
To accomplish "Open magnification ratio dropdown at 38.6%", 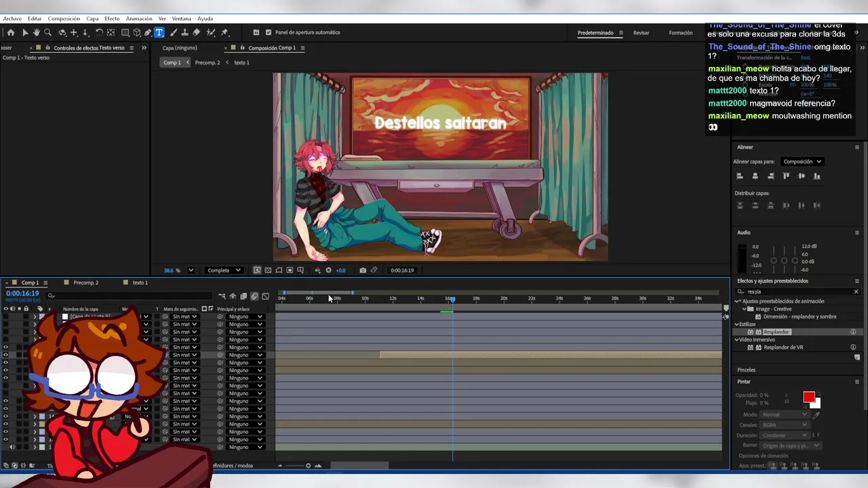I will 191,270.
